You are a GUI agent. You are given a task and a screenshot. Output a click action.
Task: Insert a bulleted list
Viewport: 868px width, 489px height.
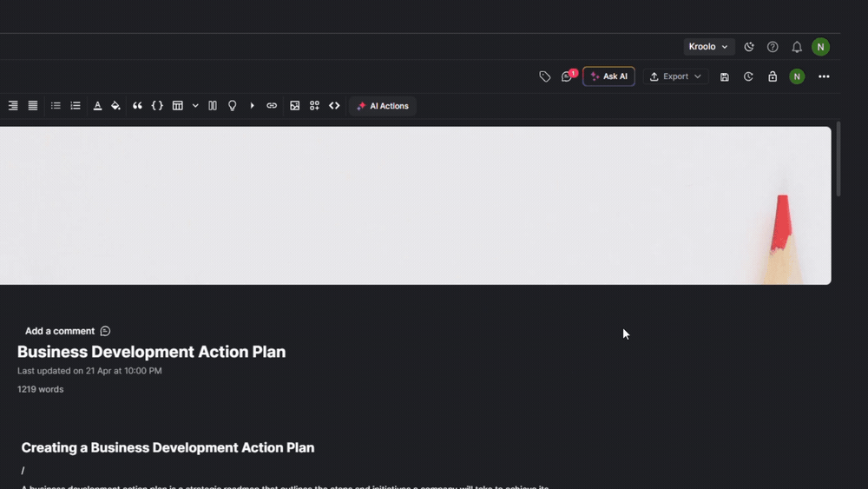[56, 106]
